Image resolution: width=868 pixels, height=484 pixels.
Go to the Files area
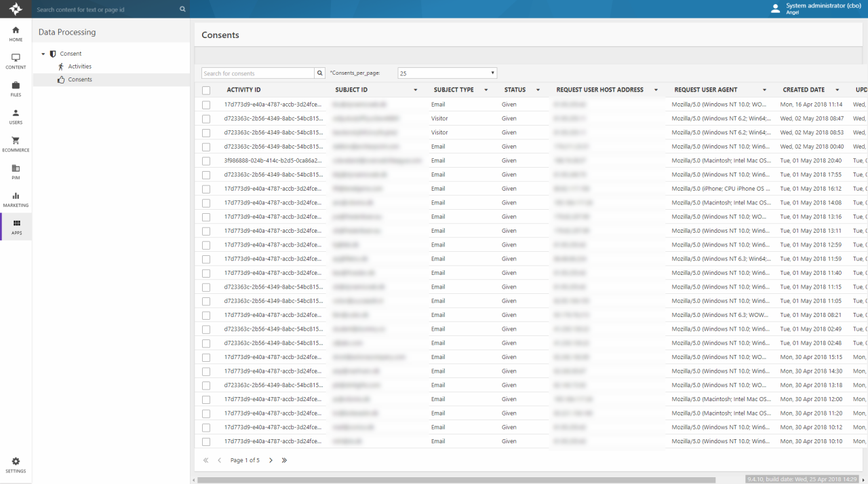[16, 88]
